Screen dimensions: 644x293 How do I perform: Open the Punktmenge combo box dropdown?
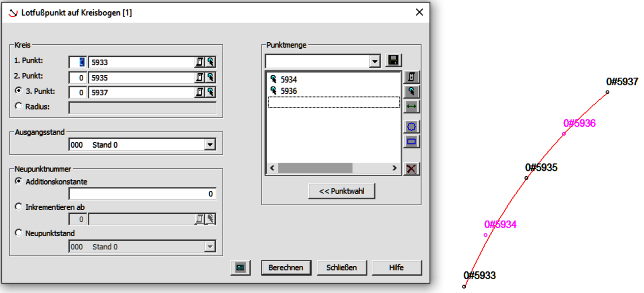tap(375, 62)
